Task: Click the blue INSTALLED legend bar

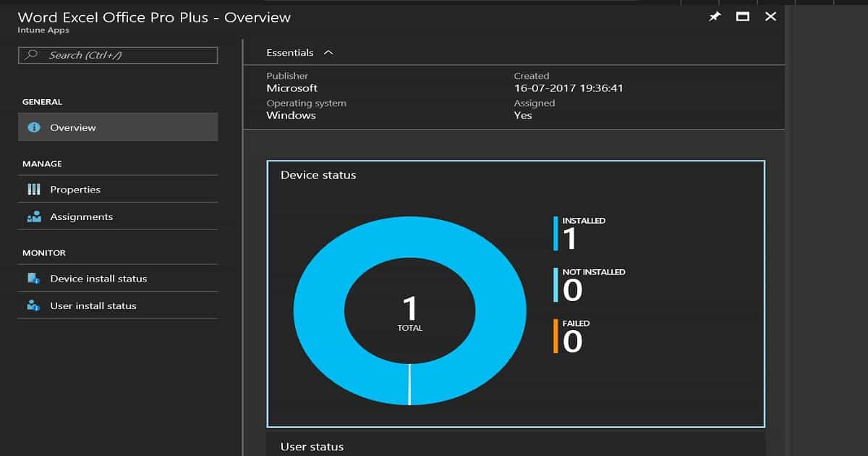Action: click(x=556, y=234)
